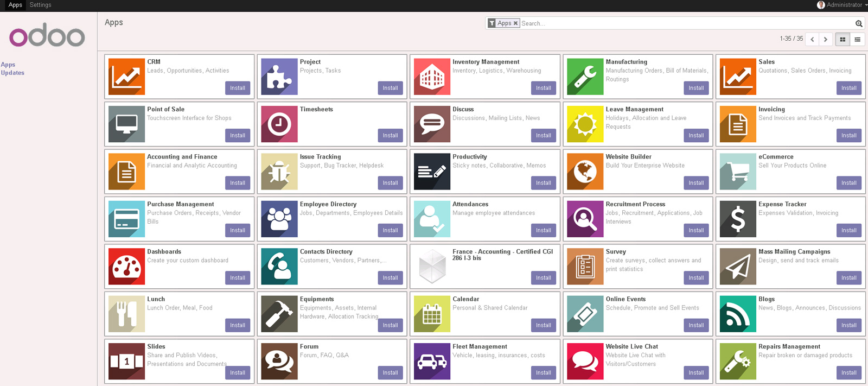Screen dimensions: 868x386
Task: Select the Issue Tracking bug icon
Action: pos(279,172)
